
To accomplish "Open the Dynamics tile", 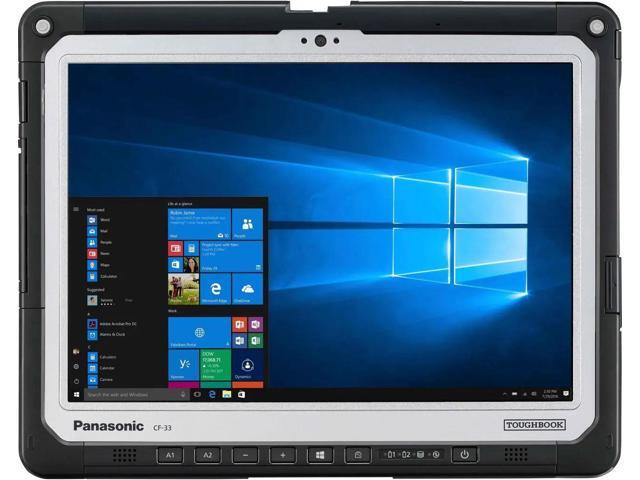I will tap(247, 365).
